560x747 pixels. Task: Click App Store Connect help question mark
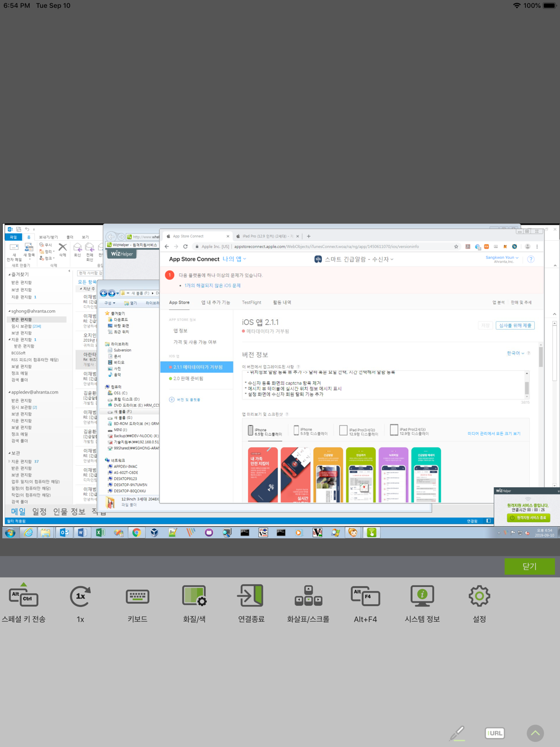[x=531, y=259]
